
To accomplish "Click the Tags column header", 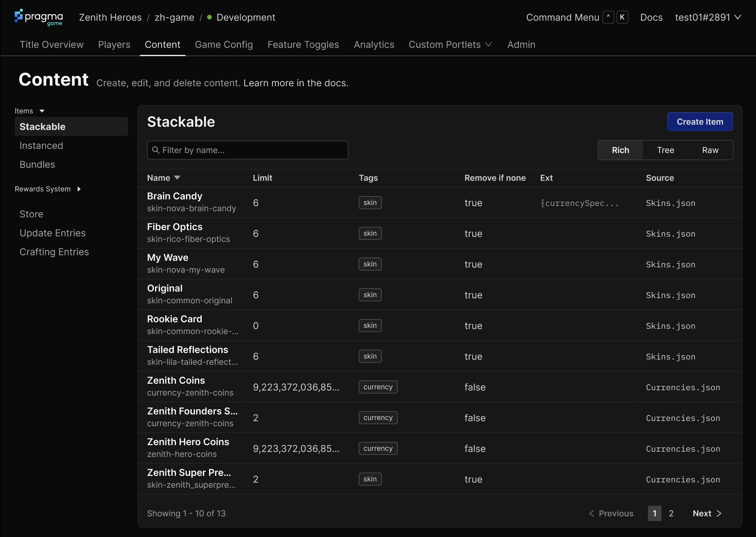I will pyautogui.click(x=368, y=178).
